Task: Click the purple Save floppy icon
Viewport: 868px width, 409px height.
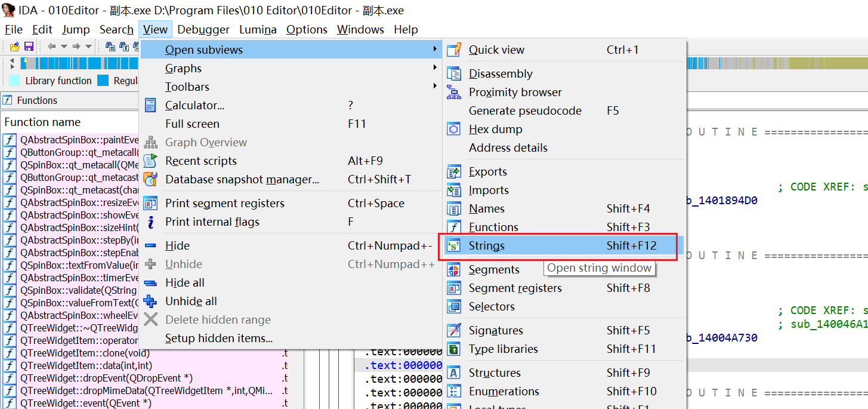Action: [28, 47]
